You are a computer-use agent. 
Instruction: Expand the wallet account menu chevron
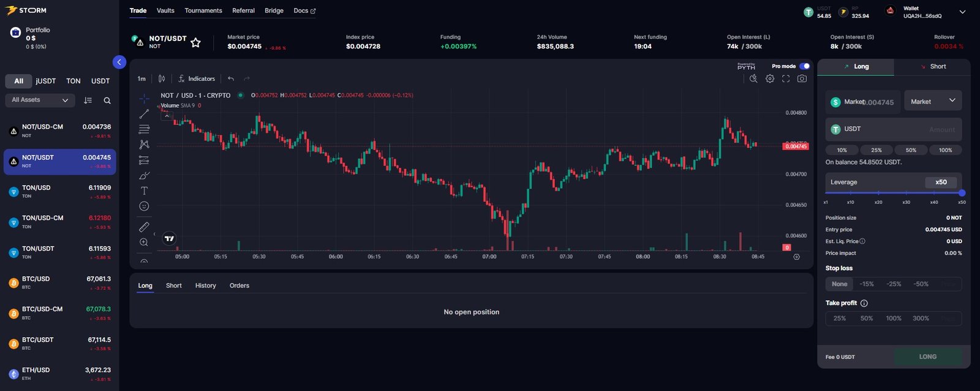pos(962,12)
